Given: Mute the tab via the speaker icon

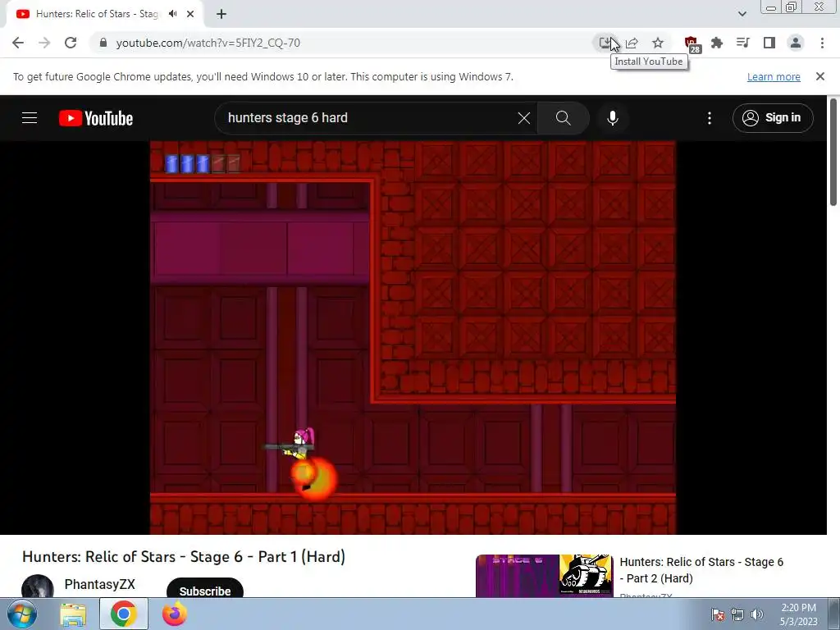Looking at the screenshot, I should [x=172, y=14].
